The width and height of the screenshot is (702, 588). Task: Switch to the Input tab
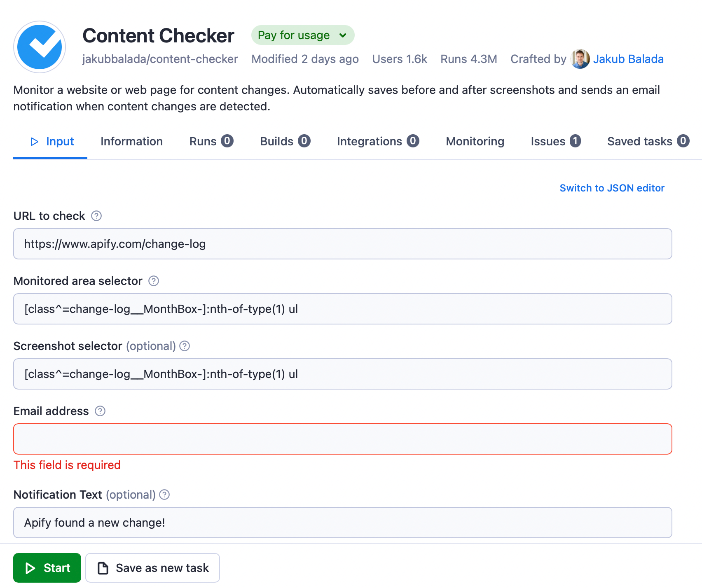pos(50,141)
